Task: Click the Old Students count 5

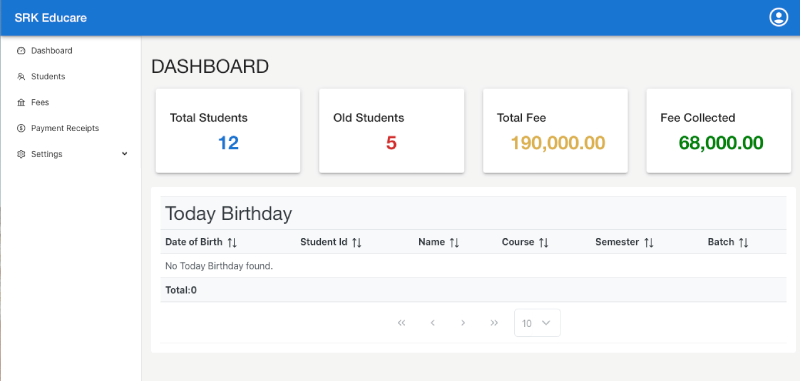Action: pos(391,143)
